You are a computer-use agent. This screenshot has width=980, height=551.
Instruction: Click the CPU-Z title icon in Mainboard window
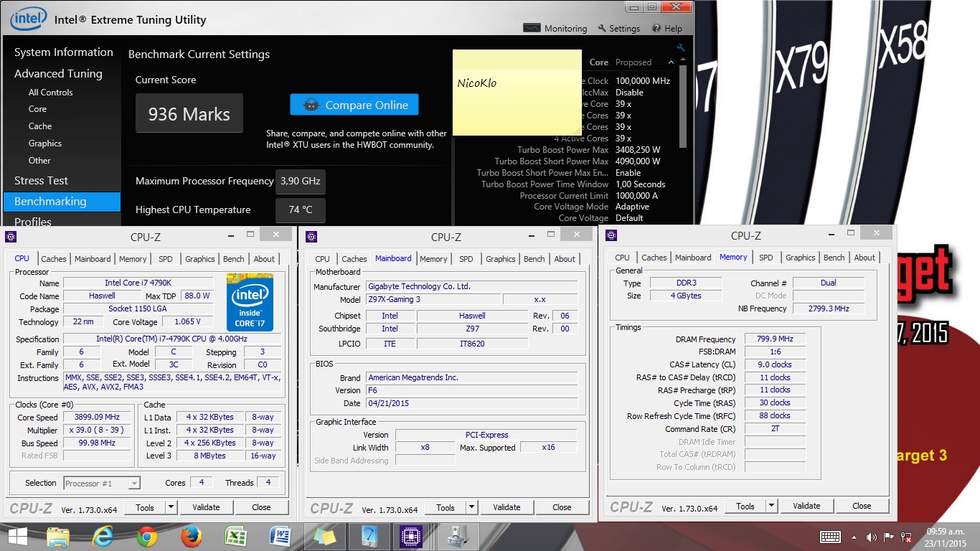311,237
